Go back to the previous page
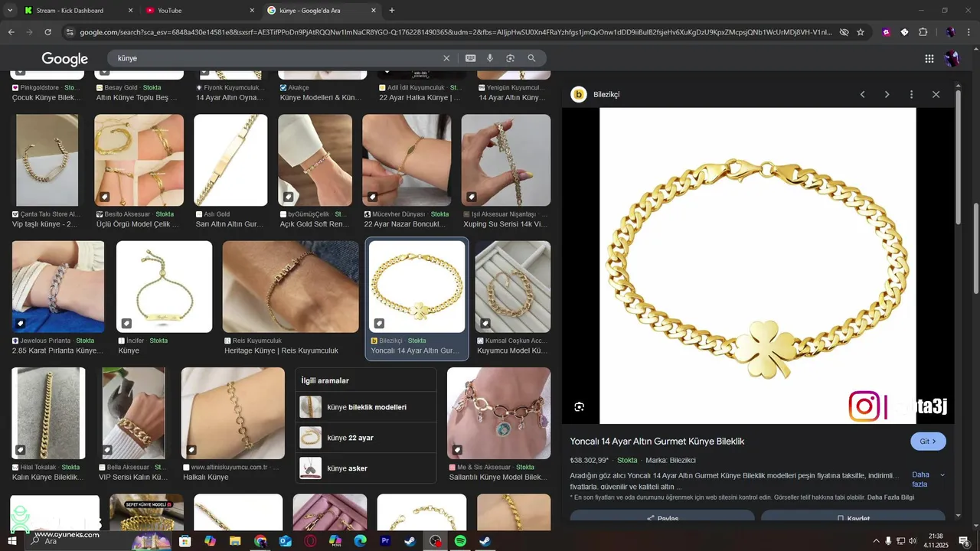The image size is (980, 551). point(11,32)
